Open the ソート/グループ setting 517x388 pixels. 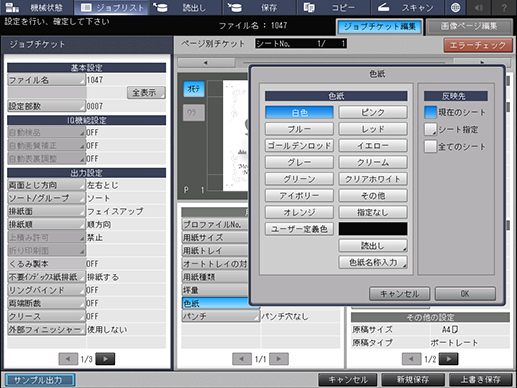point(46,198)
